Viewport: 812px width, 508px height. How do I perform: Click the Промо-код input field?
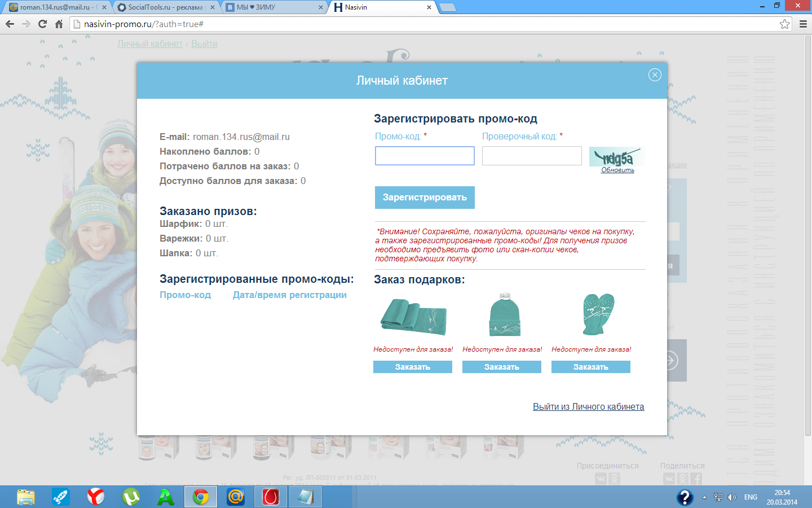(x=425, y=156)
